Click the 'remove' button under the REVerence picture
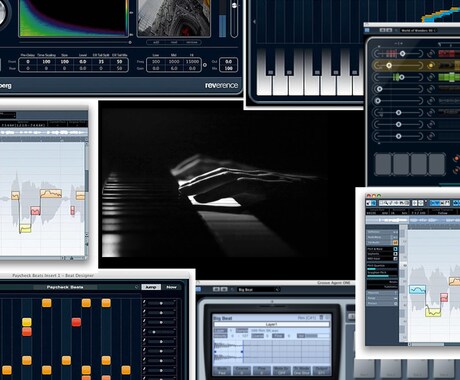Screen dimensions: 460x380 coord(192,42)
